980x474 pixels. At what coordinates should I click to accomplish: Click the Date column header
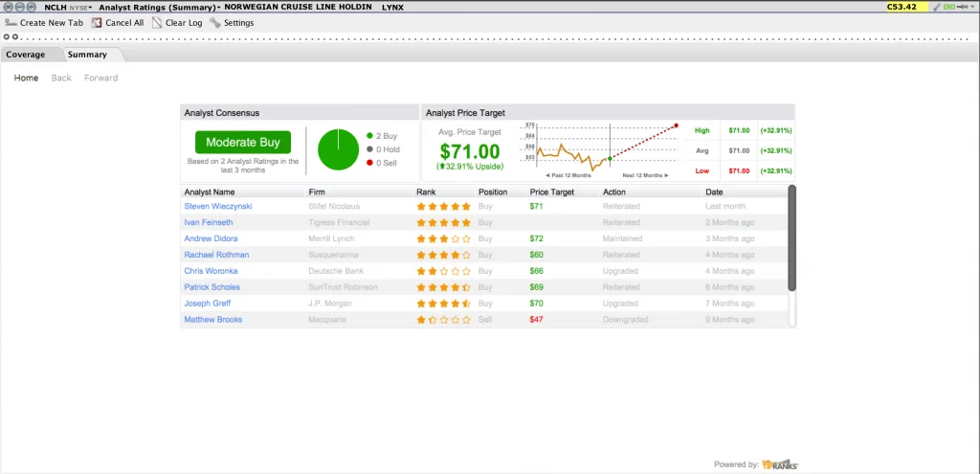click(x=714, y=192)
